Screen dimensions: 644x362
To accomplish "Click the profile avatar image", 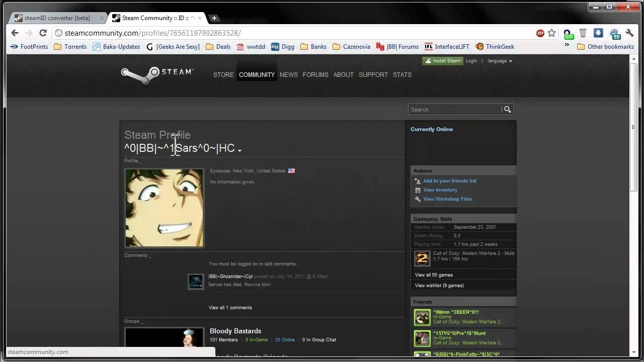I will pos(165,208).
